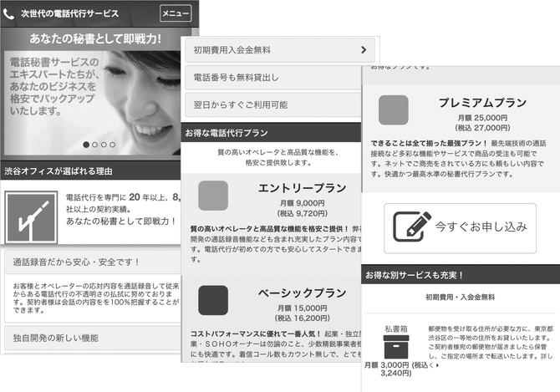This screenshot has height=392, width=560.
Task: Click the ベーシックプラン dark plan icon
Action: click(213, 300)
